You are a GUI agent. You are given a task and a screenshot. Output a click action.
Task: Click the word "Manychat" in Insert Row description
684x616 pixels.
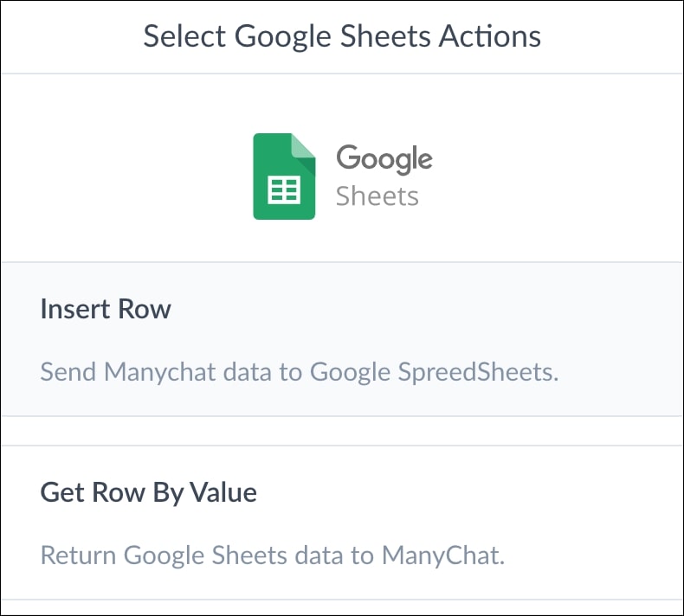152,372
